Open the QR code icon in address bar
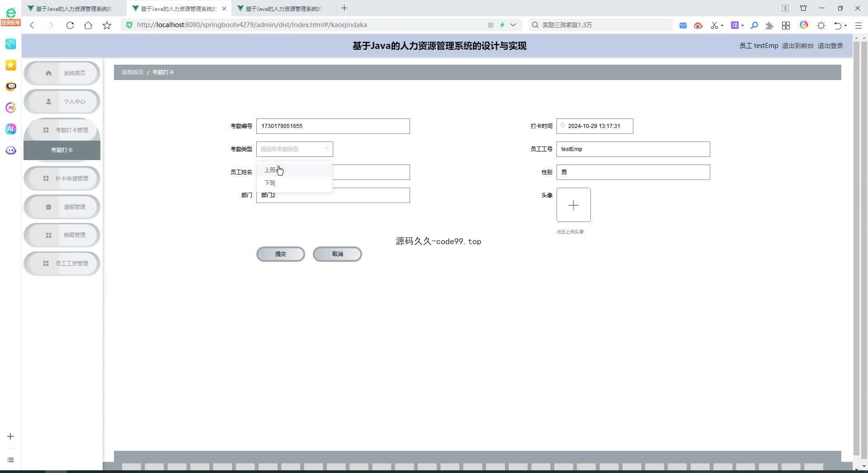The height and width of the screenshot is (473, 868). 491,25
